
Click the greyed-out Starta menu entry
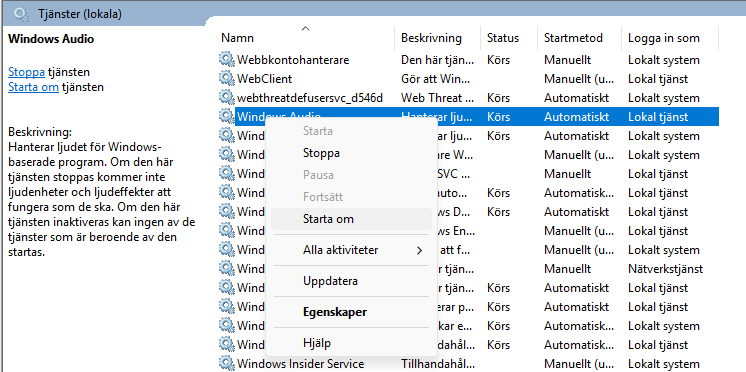(x=351, y=131)
